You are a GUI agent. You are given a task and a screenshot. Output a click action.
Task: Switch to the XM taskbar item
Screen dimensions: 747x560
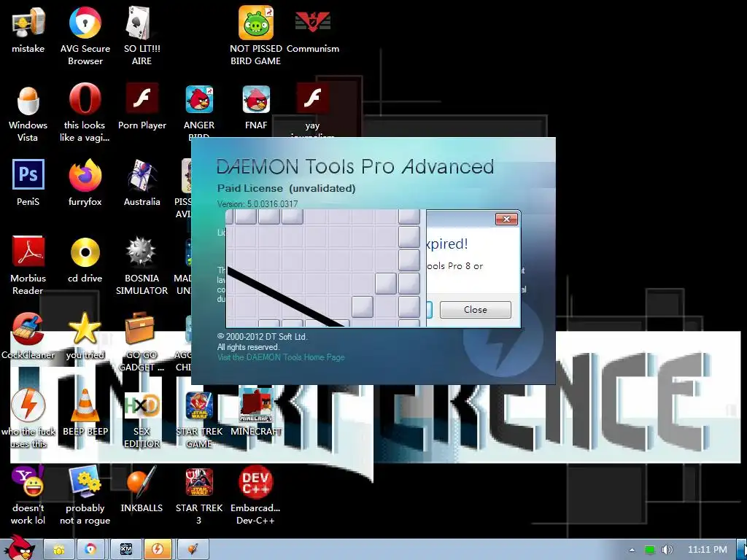coord(125,549)
